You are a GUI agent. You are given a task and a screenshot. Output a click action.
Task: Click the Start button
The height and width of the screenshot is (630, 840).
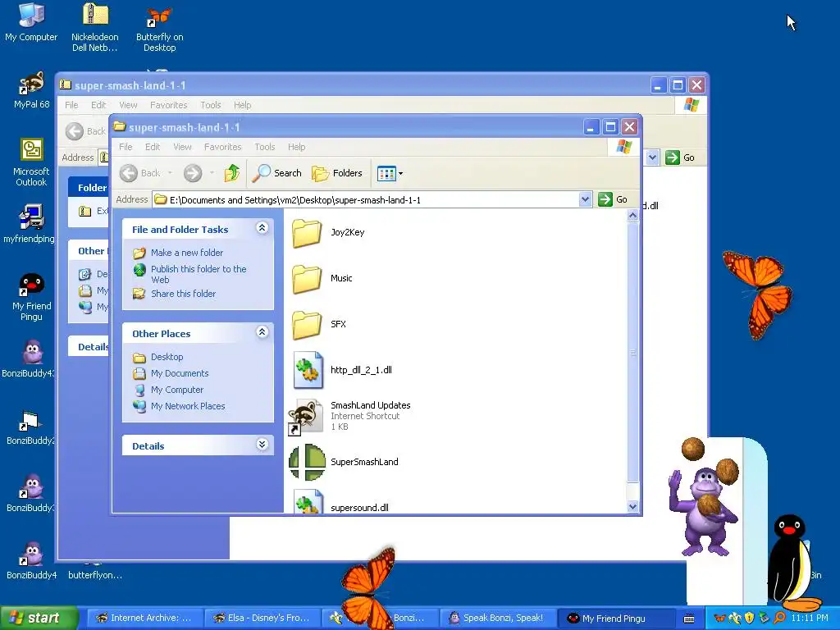click(x=39, y=618)
